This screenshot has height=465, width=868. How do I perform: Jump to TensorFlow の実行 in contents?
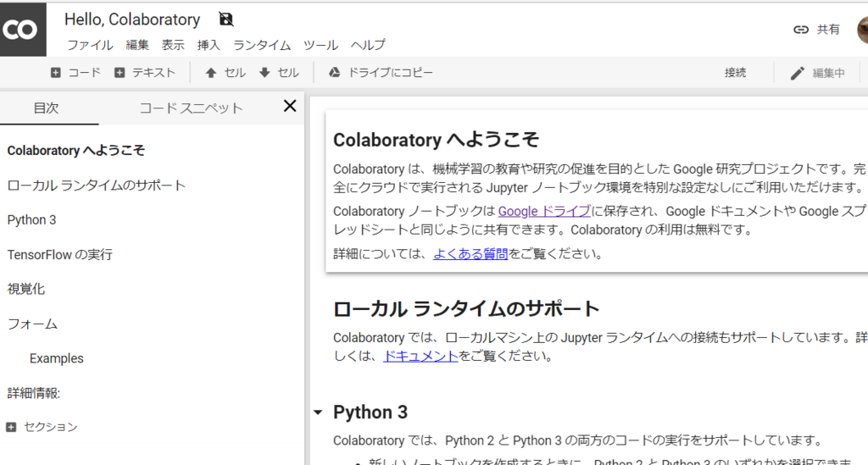click(x=60, y=255)
